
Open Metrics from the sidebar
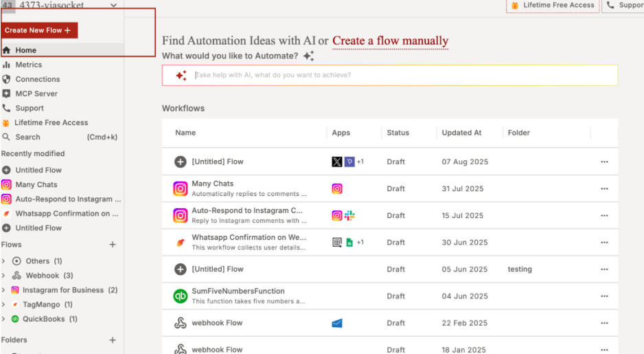(x=28, y=65)
